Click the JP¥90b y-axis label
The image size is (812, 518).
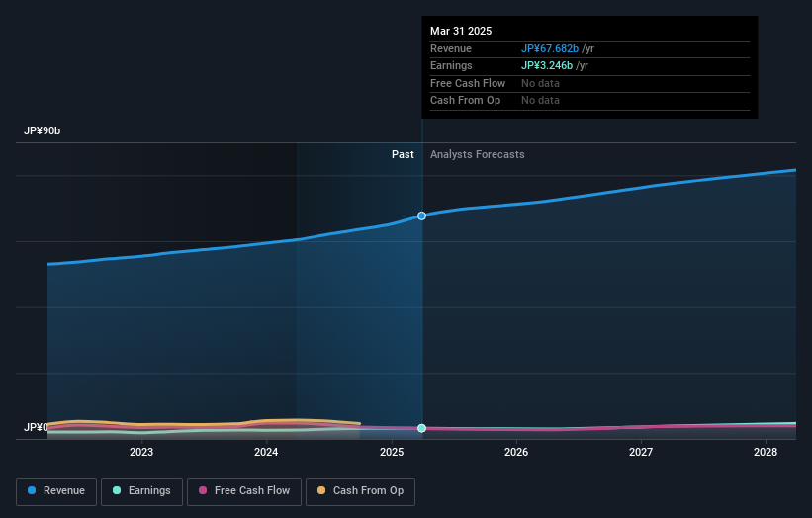(x=42, y=130)
